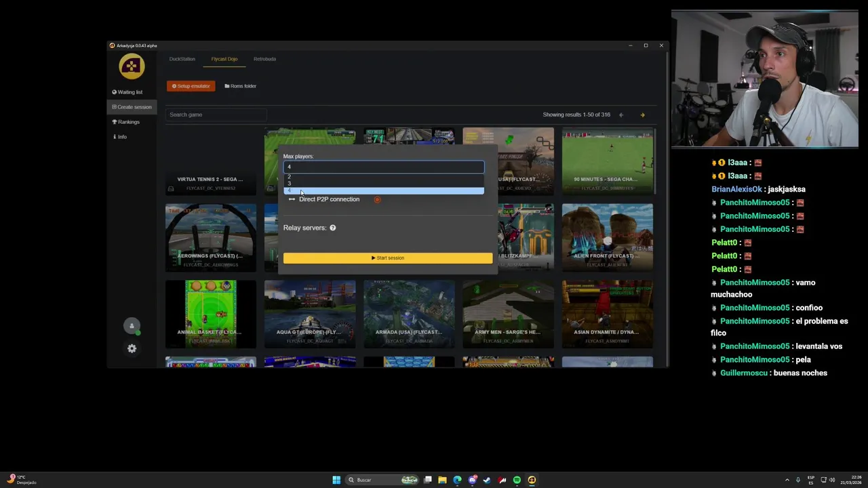The image size is (868, 488).
Task: Select the Aerowings game thumbnail
Action: [210, 237]
